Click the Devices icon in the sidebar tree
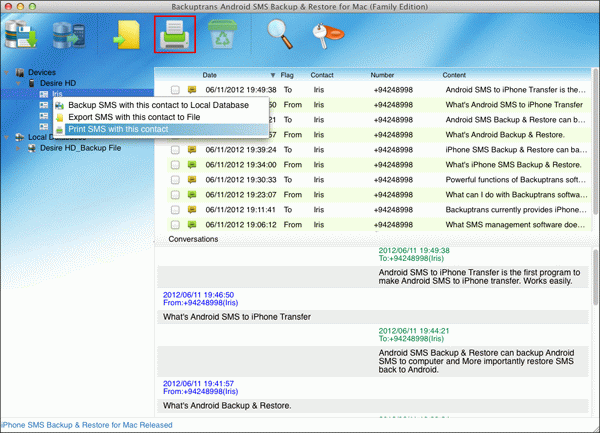This screenshot has width=600, height=433. (20, 72)
